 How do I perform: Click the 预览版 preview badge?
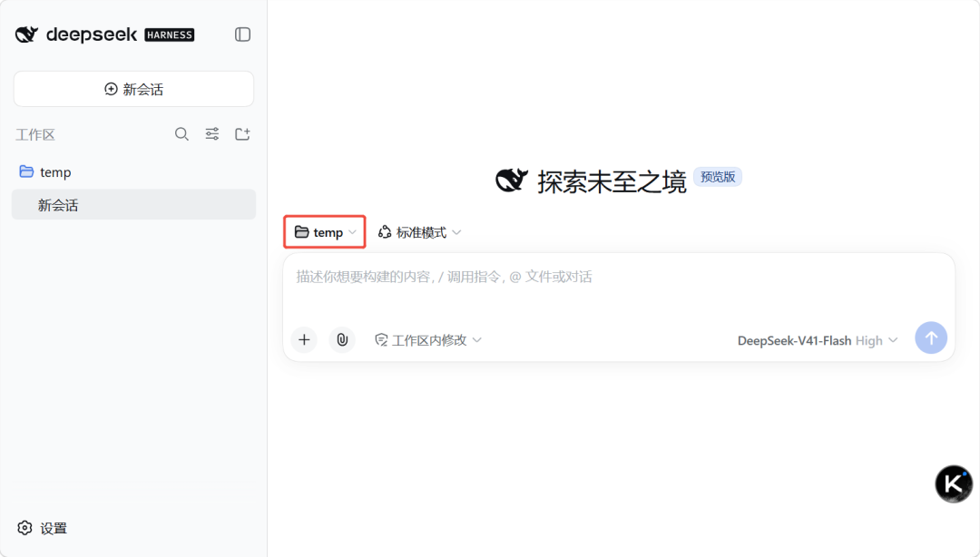[718, 177]
